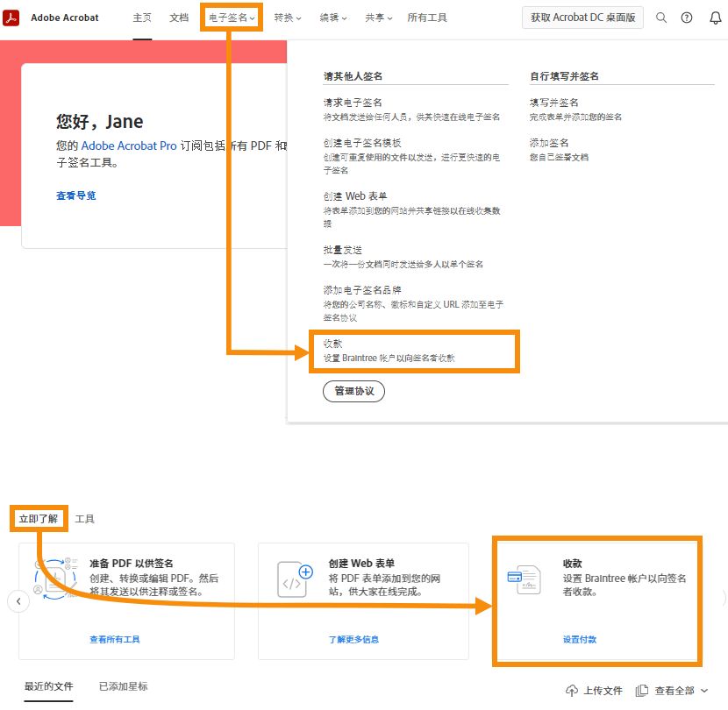Expand the 编辑 dropdown menu
This screenshot has height=710, width=728.
tap(333, 18)
